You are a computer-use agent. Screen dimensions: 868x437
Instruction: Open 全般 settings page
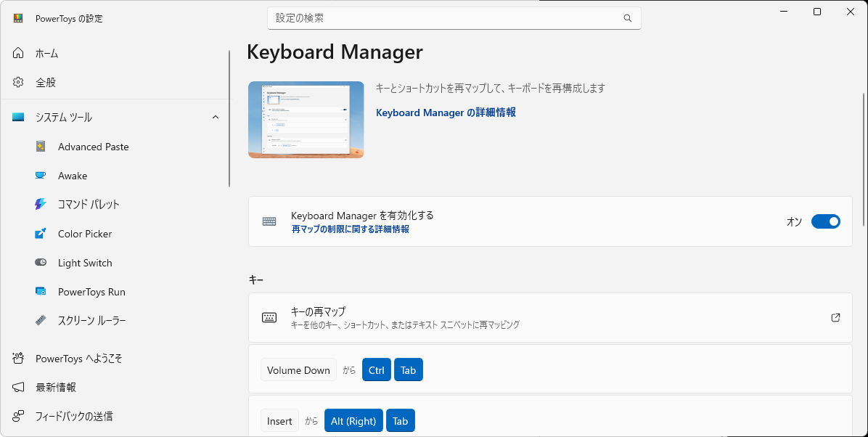click(x=45, y=83)
